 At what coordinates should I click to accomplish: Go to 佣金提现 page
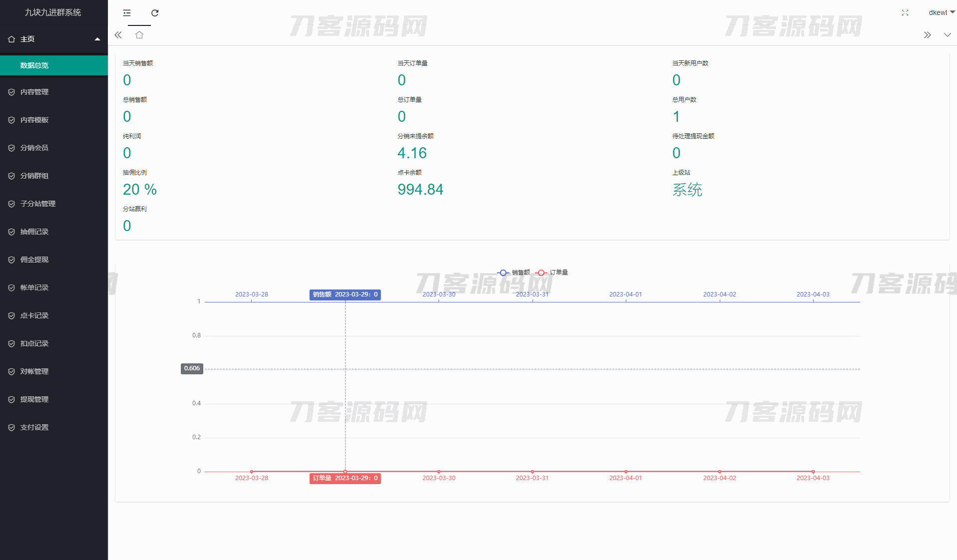tap(34, 260)
